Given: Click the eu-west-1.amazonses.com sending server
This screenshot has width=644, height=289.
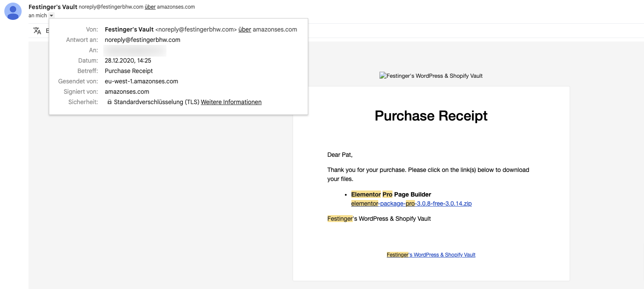Looking at the screenshot, I should (x=141, y=82).
